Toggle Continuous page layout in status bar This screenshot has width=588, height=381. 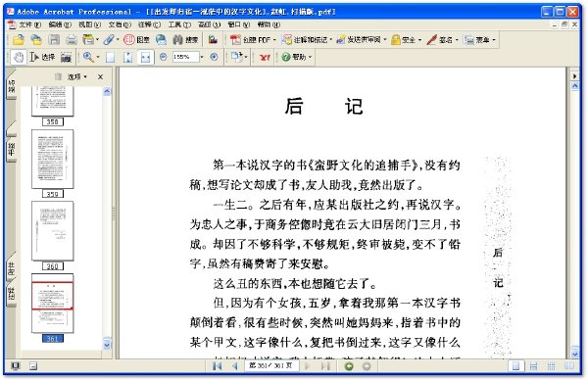[x=533, y=366]
